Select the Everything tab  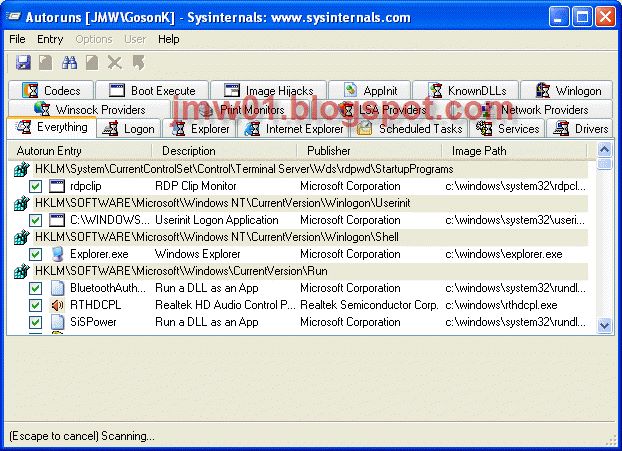(52, 127)
